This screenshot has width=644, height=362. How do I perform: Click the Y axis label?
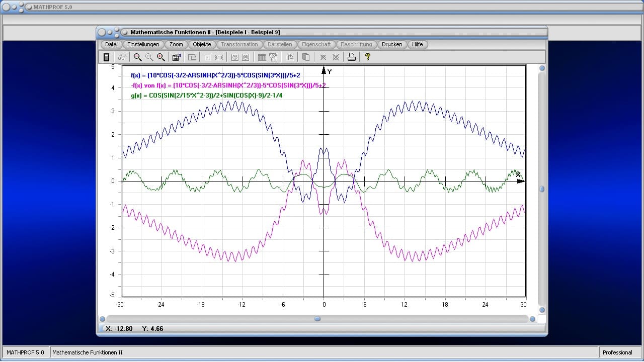coord(329,72)
